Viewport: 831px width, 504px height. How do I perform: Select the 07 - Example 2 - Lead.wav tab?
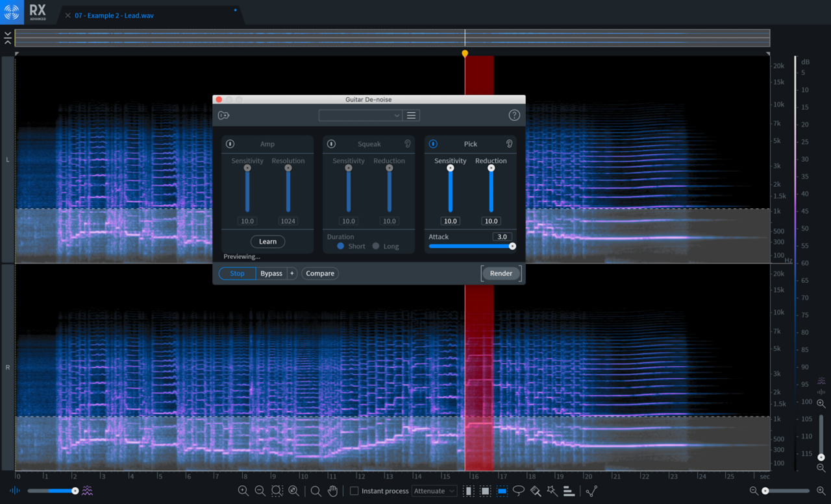(x=114, y=15)
